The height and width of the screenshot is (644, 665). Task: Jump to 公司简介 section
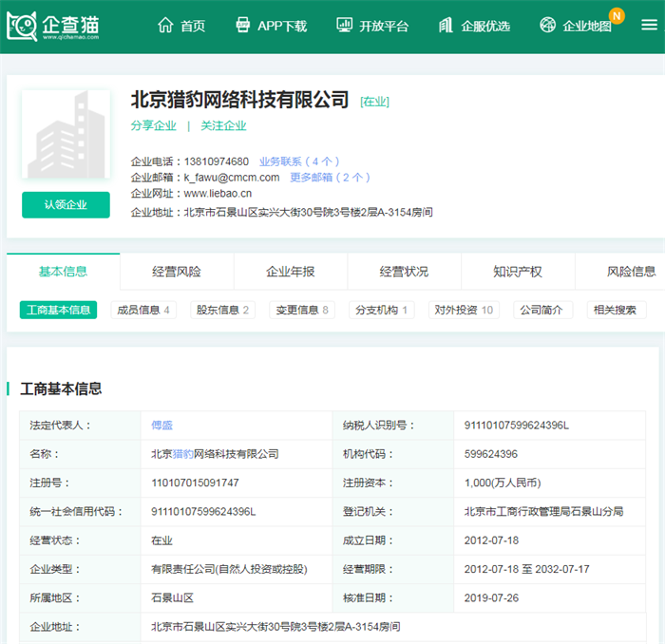541,310
